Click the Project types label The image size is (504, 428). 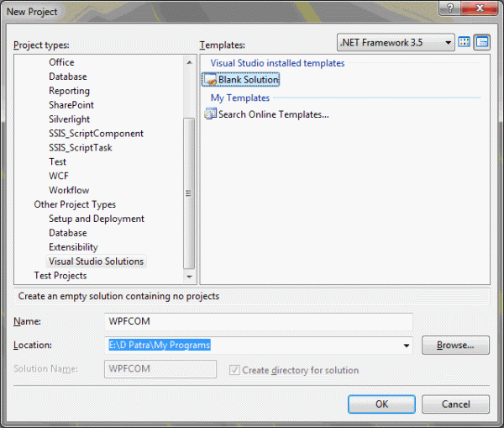click(x=41, y=45)
